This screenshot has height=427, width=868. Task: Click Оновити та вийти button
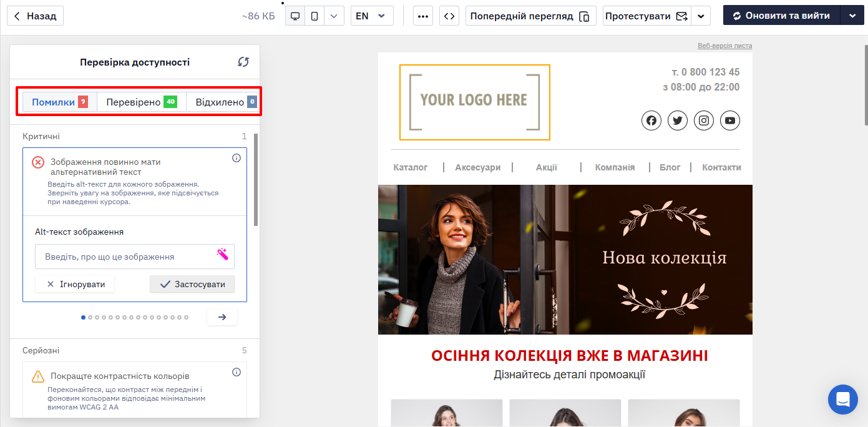tap(782, 16)
